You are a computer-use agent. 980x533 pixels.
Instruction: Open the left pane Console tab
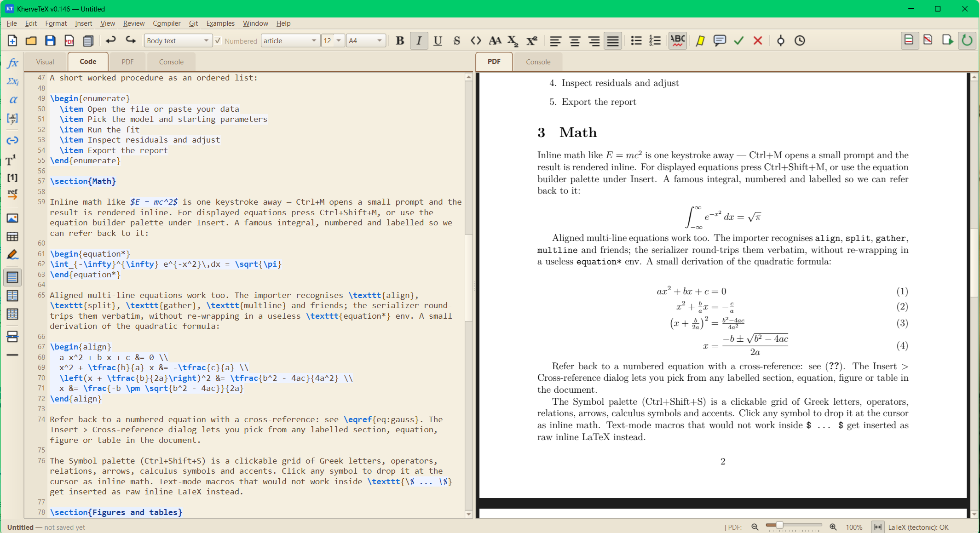(x=171, y=62)
